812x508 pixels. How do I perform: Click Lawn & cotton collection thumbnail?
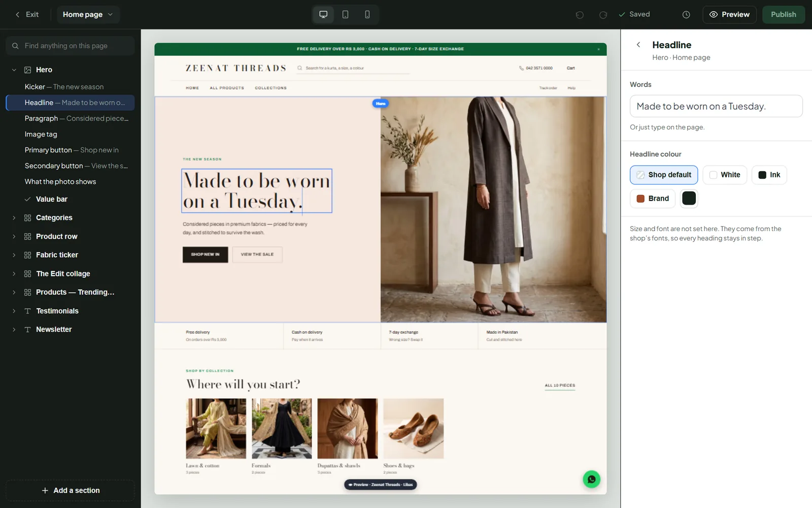point(216,429)
